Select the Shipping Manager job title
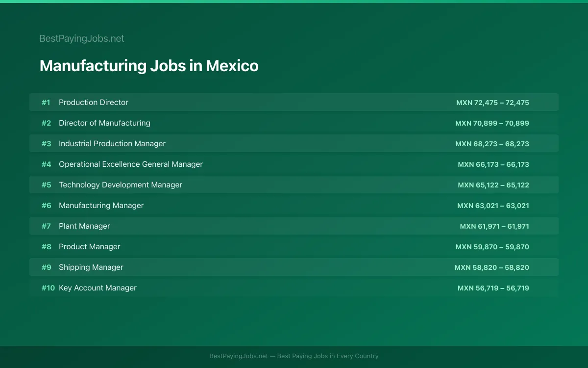This screenshot has height=368, width=588. pyautogui.click(x=91, y=267)
